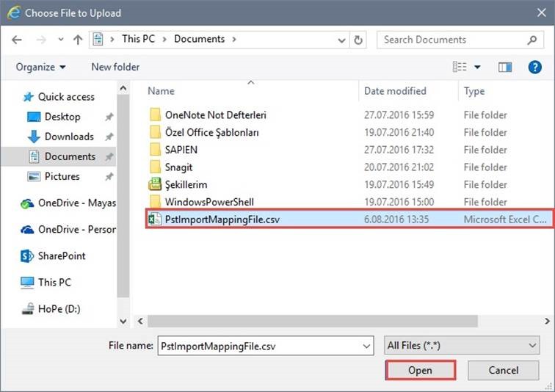Click the sidebar scroll down arrow
Image resolution: width=555 pixels, height=392 pixels.
point(123,322)
